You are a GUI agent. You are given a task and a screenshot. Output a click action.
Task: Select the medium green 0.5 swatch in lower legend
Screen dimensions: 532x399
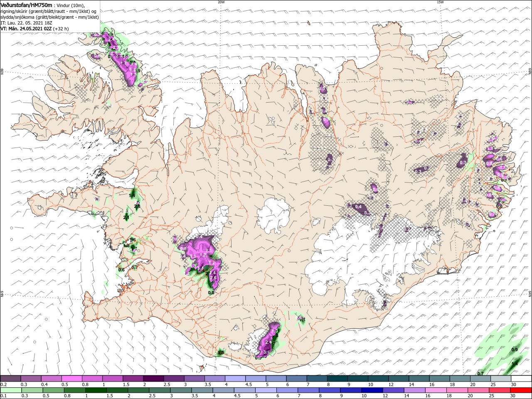tap(54, 390)
